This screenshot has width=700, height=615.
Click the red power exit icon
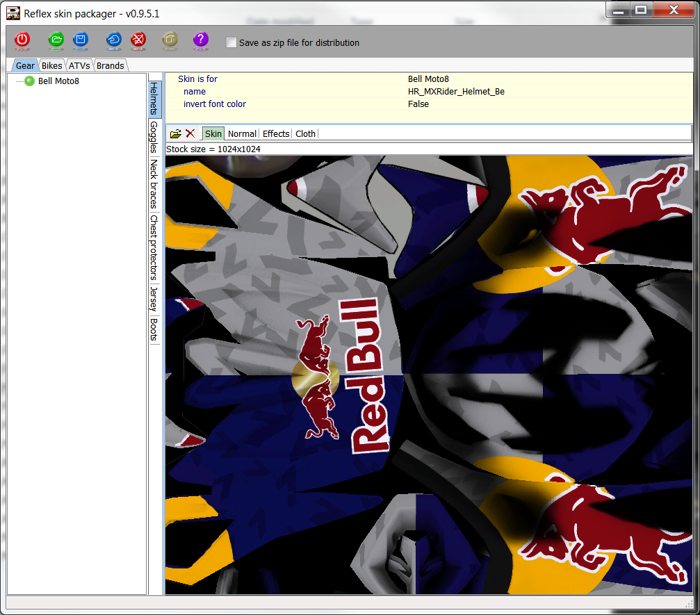(22, 41)
